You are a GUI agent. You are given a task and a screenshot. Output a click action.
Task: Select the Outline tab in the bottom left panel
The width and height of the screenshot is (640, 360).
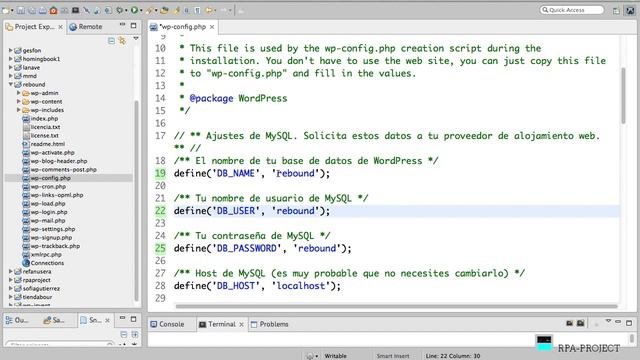tap(17, 320)
